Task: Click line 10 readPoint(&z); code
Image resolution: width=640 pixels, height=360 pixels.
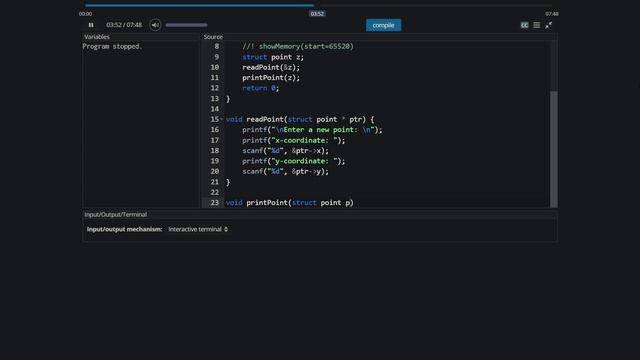Action: pyautogui.click(x=271, y=67)
